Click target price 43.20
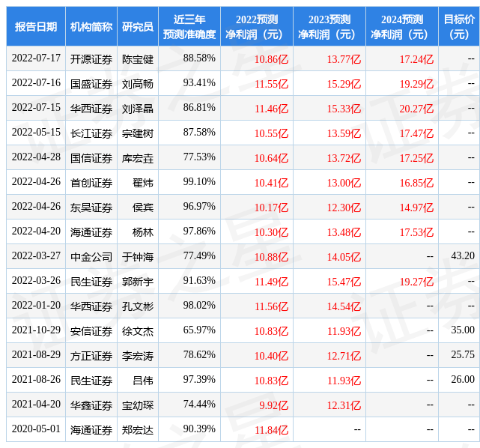Viewport: 480px width, 448px height. [x=463, y=256]
